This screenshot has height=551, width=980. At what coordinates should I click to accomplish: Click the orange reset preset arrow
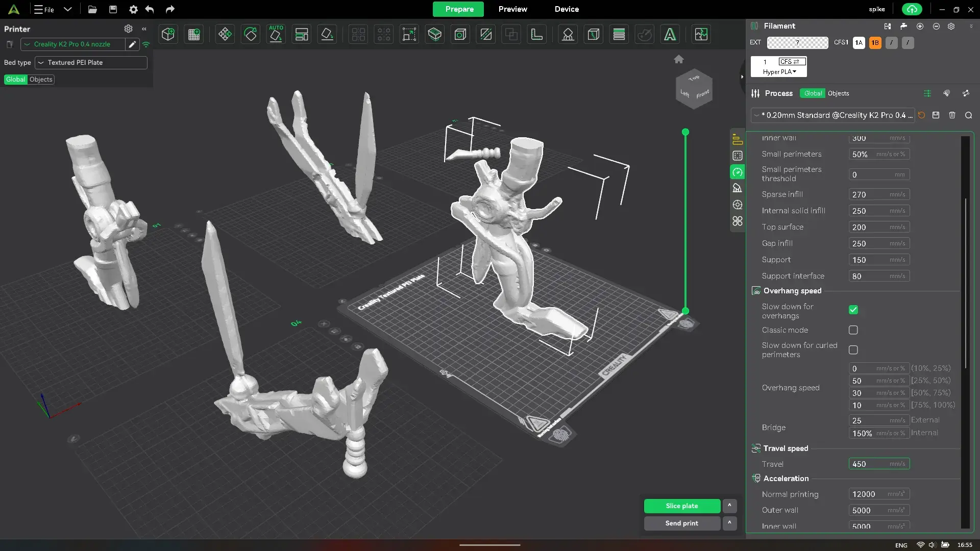click(x=921, y=115)
